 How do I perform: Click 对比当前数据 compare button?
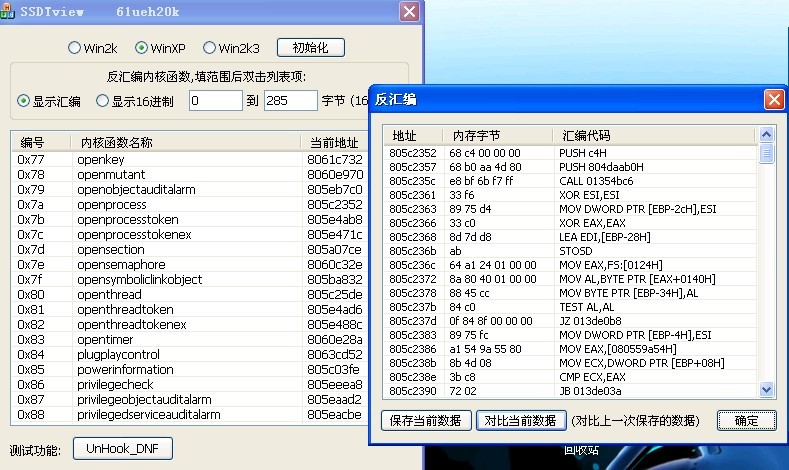tap(519, 420)
